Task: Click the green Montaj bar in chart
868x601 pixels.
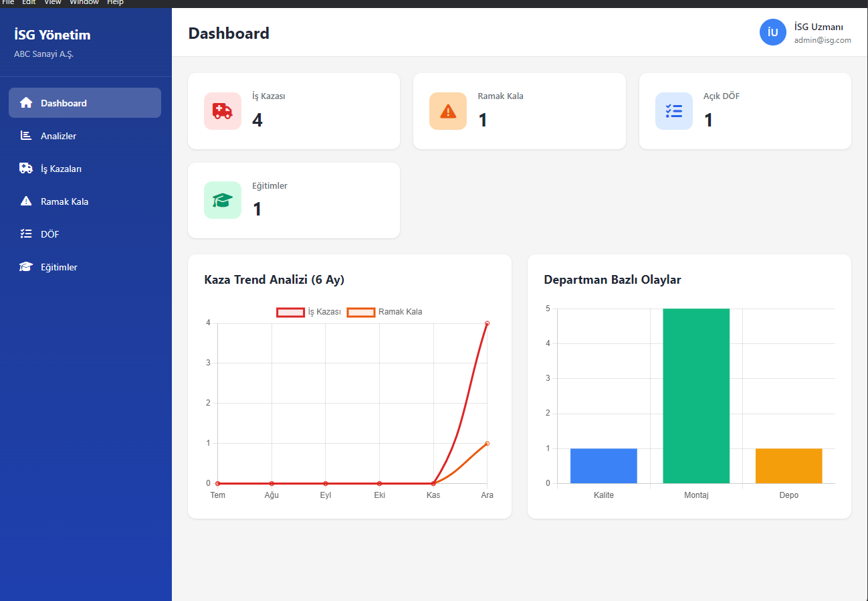Action: point(695,396)
